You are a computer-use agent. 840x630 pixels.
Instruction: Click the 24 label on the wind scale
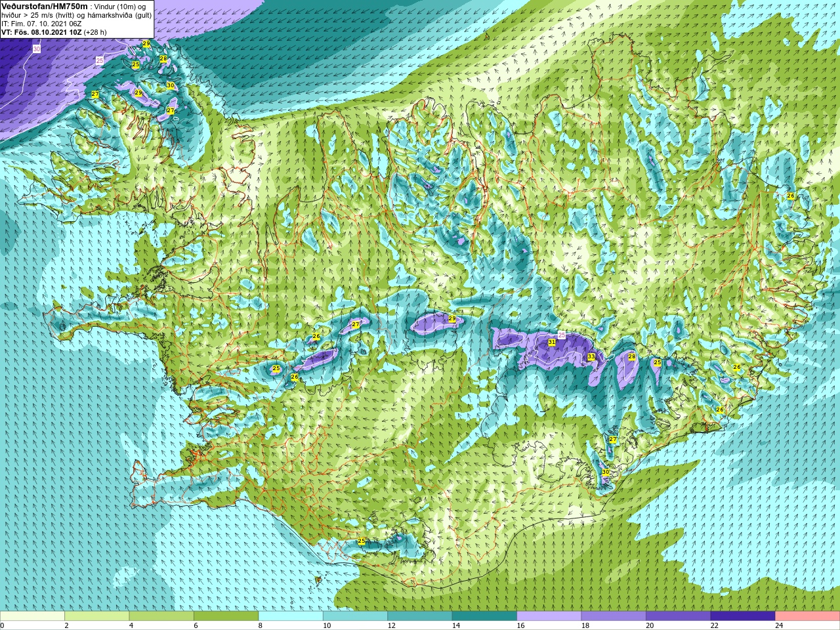tap(779, 625)
